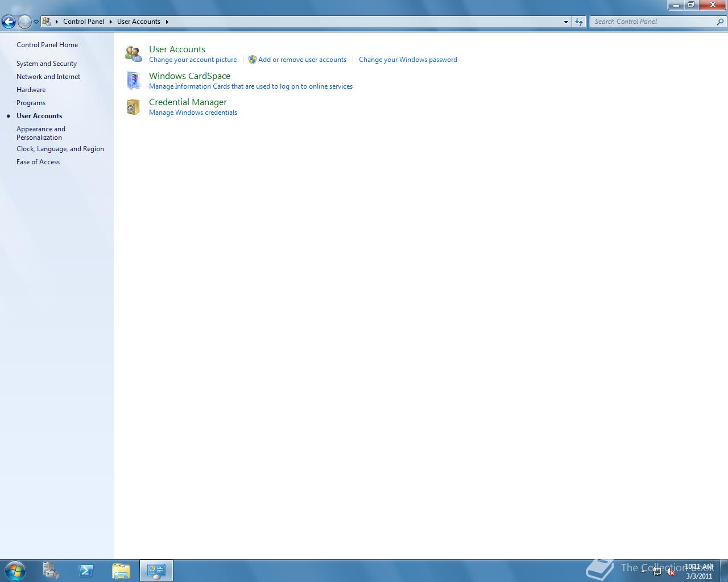The image size is (728, 582).
Task: Click Change your account picture
Action: [x=193, y=60]
